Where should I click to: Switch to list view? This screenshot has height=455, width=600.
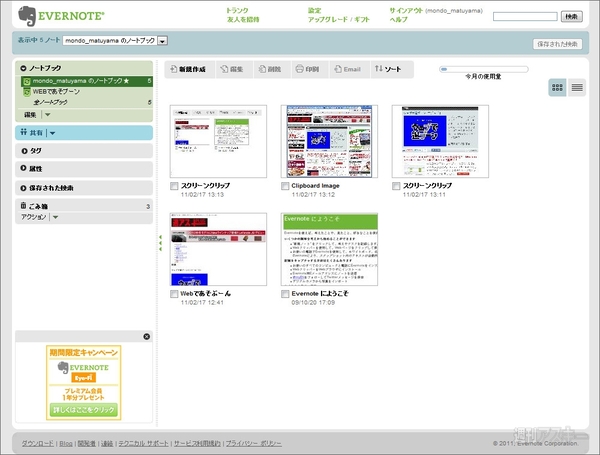tap(577, 88)
